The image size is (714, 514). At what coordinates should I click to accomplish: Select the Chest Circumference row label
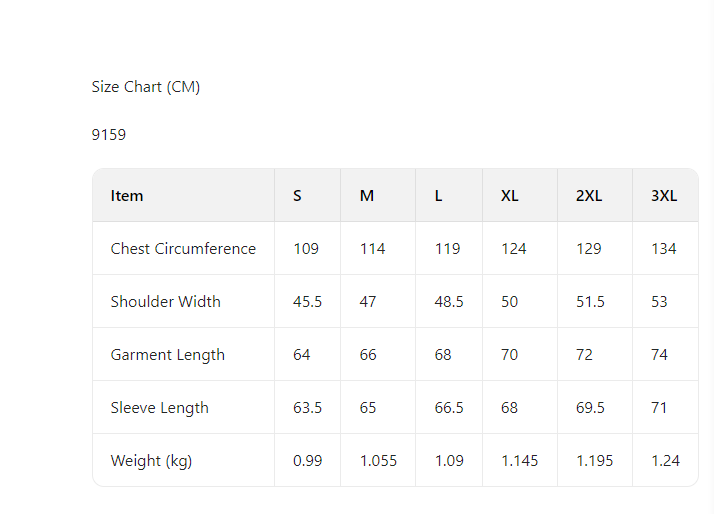coord(183,249)
